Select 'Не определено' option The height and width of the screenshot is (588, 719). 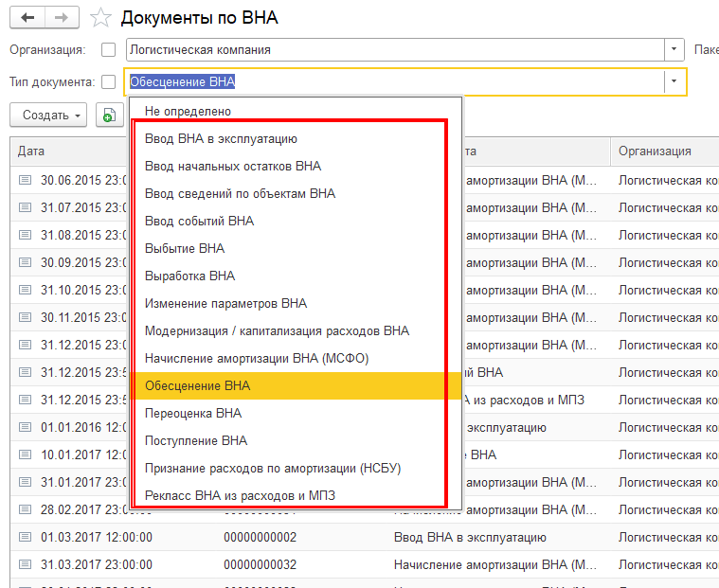coord(188,111)
